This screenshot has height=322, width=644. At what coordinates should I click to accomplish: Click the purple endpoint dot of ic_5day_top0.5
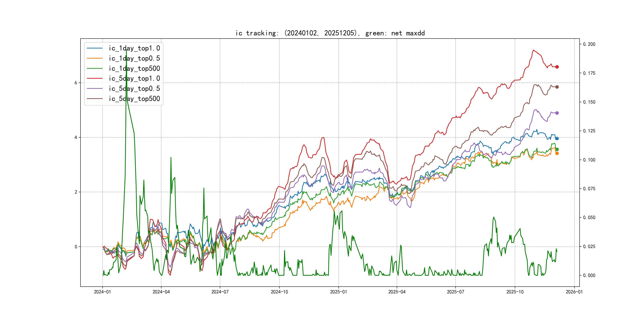tap(557, 113)
